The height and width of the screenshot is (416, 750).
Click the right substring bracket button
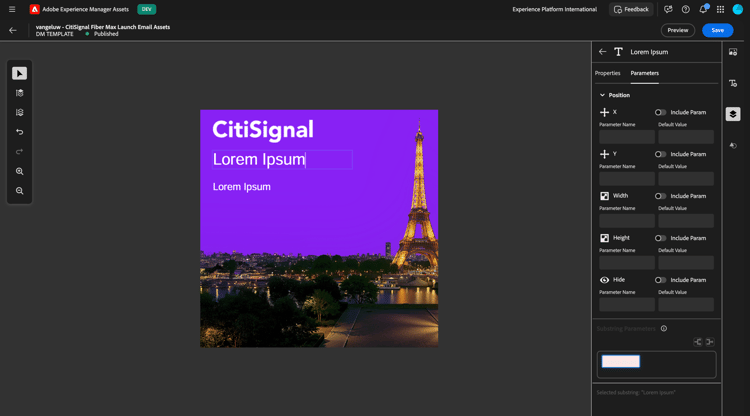pos(710,342)
